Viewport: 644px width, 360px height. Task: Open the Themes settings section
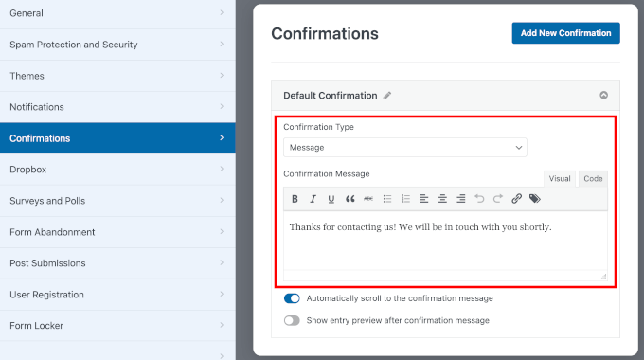(x=117, y=76)
